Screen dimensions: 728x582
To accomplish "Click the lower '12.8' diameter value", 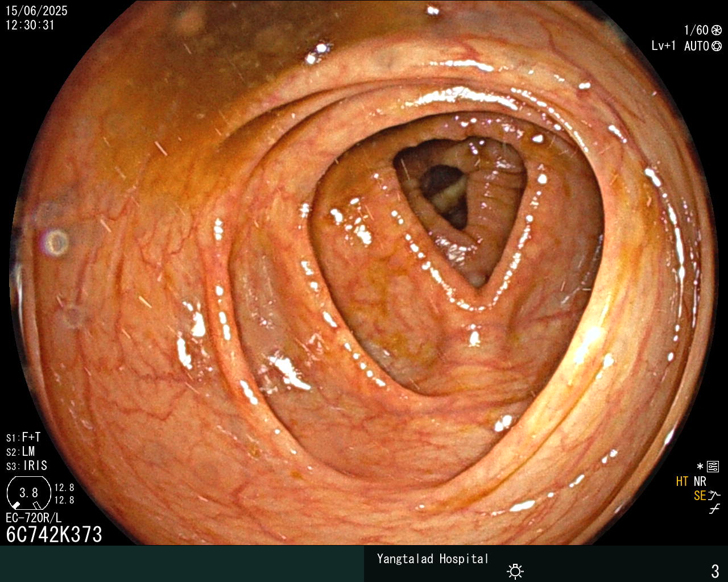I will 64,500.
